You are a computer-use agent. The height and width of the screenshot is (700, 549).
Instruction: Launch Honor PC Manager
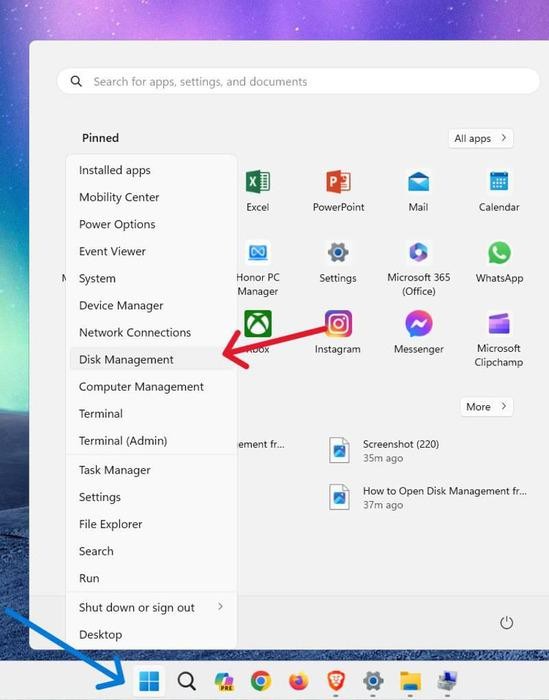(258, 252)
